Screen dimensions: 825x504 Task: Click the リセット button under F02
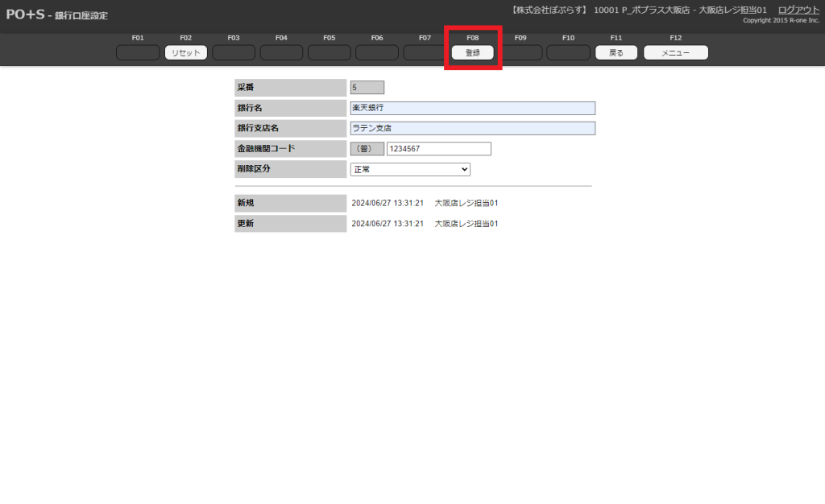click(186, 52)
